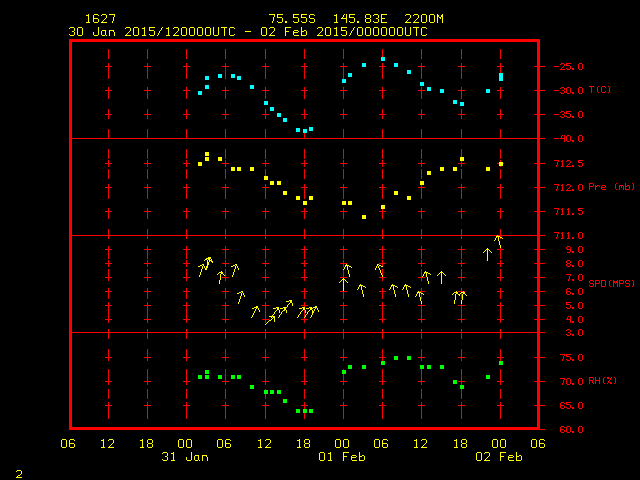640x480 pixels.
Task: Click the 02 Feb date label
Action: point(499,457)
